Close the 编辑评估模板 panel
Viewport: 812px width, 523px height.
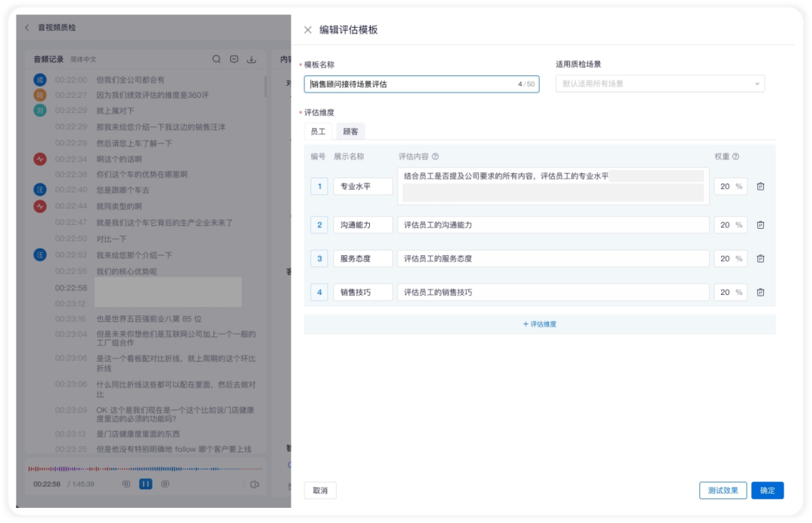click(x=308, y=30)
